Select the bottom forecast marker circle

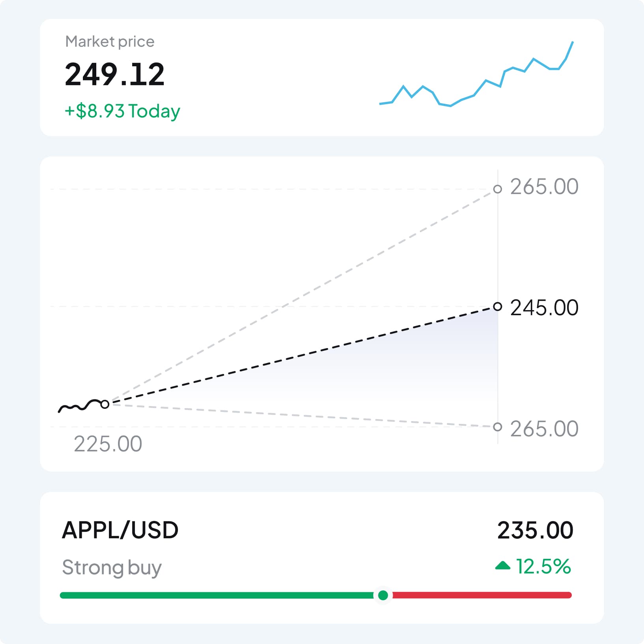498,427
